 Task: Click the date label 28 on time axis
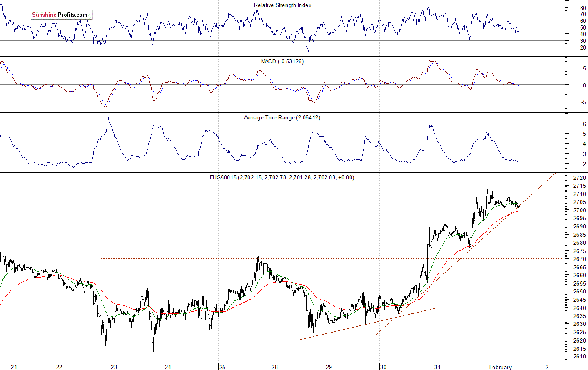coord(275,367)
